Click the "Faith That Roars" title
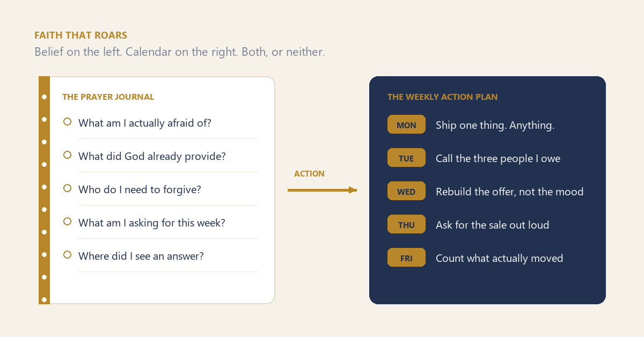Screen dimensions: 644x337 pyautogui.click(x=80, y=35)
